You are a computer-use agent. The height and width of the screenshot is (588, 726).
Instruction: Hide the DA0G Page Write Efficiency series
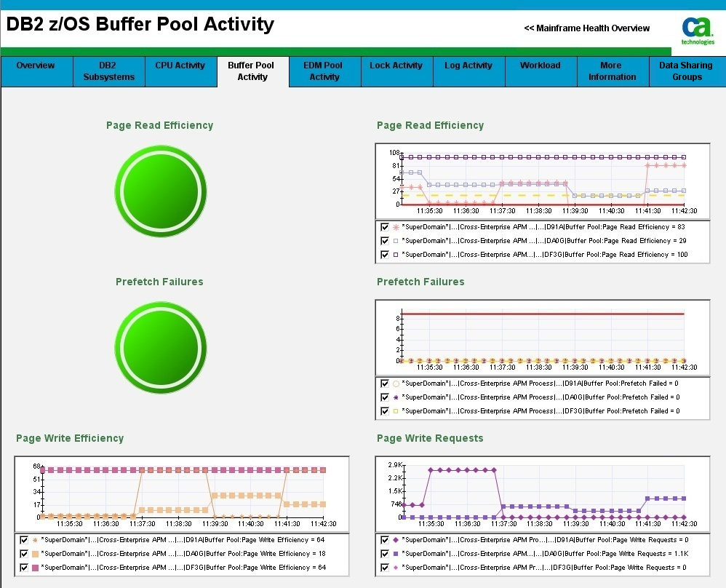pos(24,554)
